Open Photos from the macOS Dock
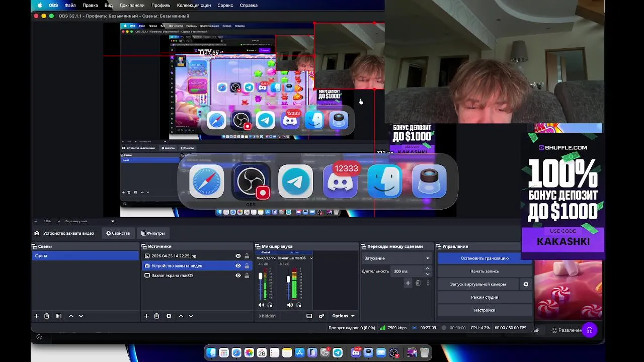Screen dimensions: 644x362 click(249, 353)
